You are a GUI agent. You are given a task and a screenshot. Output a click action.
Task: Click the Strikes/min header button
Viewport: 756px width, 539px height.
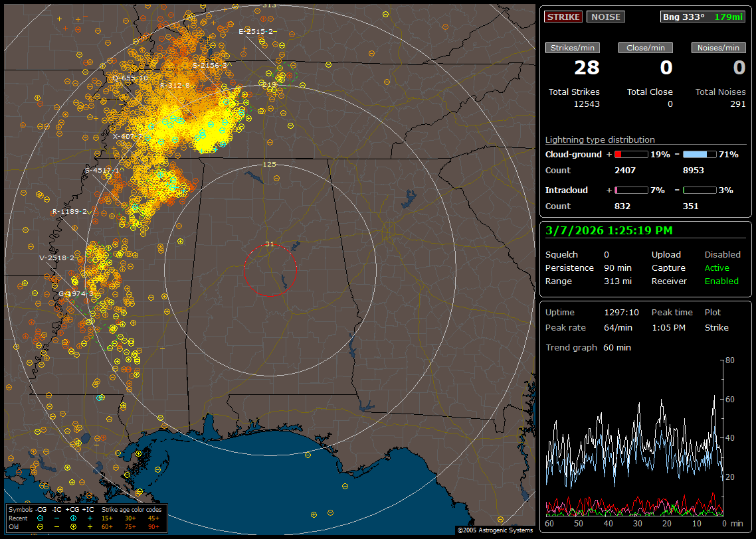pos(573,48)
